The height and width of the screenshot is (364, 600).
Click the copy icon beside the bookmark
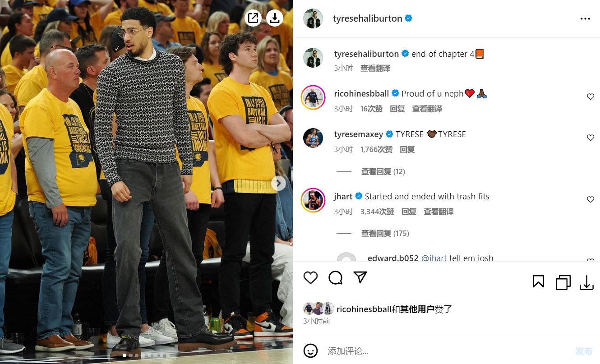coord(563,282)
